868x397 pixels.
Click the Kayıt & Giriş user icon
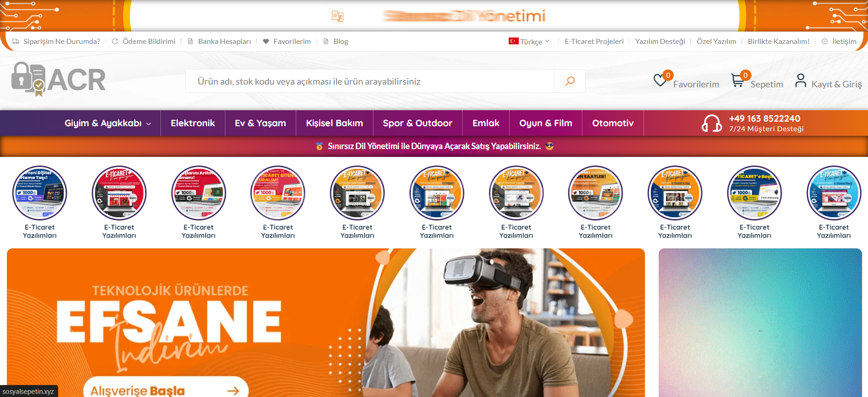click(x=800, y=80)
